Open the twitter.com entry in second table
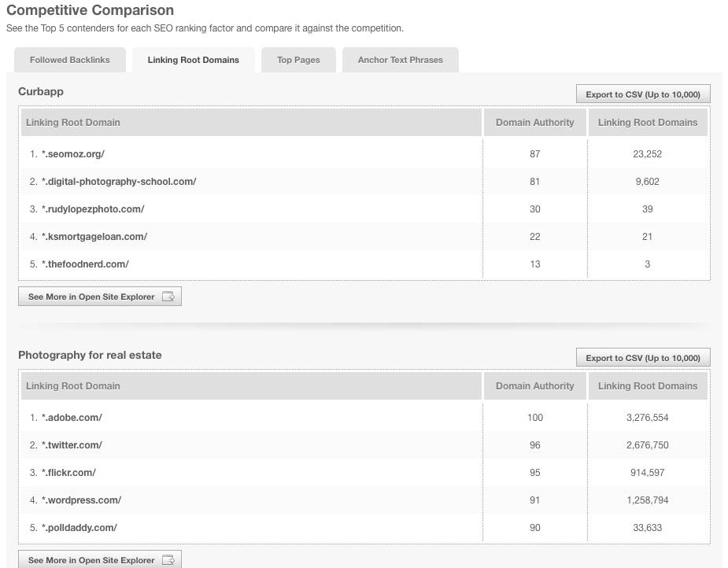728x568 pixels. pos(72,444)
